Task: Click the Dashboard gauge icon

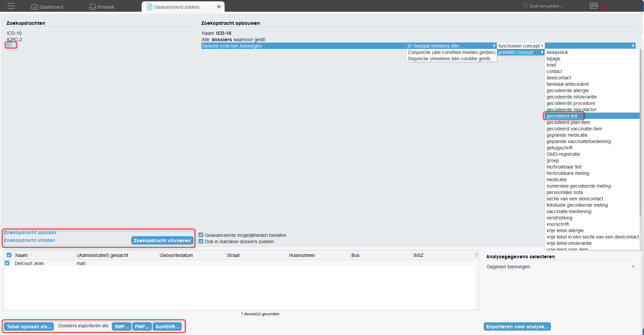Action: pos(34,7)
